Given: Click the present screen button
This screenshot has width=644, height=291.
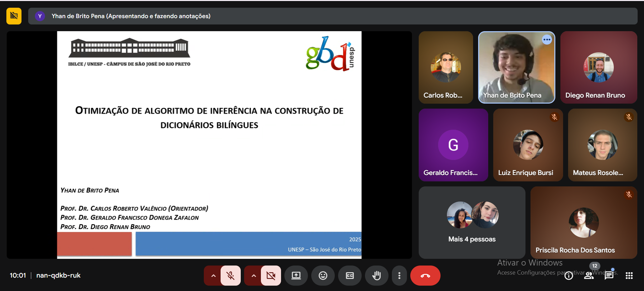Looking at the screenshot, I should point(296,276).
